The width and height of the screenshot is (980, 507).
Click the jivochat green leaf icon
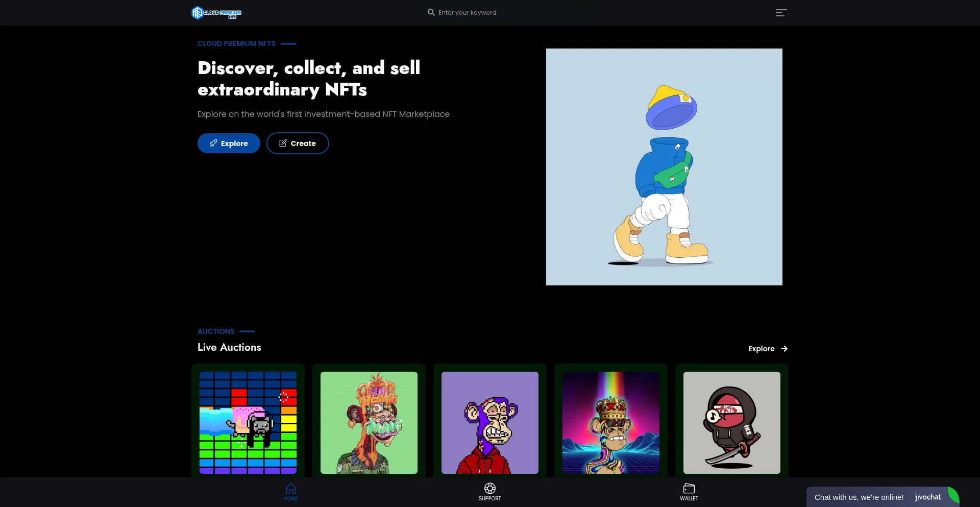(953, 495)
